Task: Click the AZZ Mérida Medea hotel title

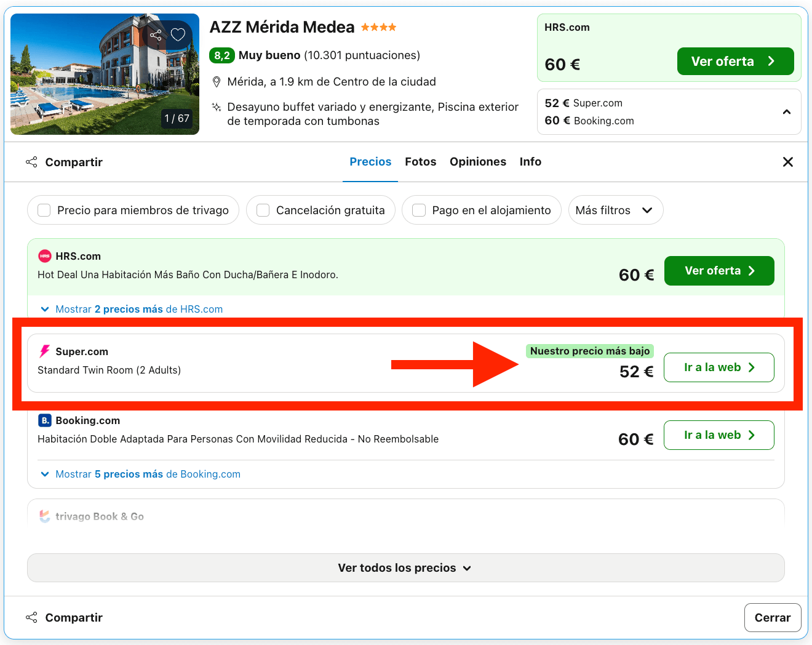Action: point(282,27)
